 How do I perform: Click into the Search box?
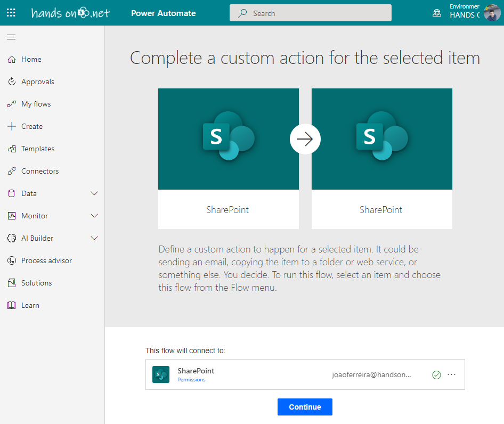(x=310, y=13)
